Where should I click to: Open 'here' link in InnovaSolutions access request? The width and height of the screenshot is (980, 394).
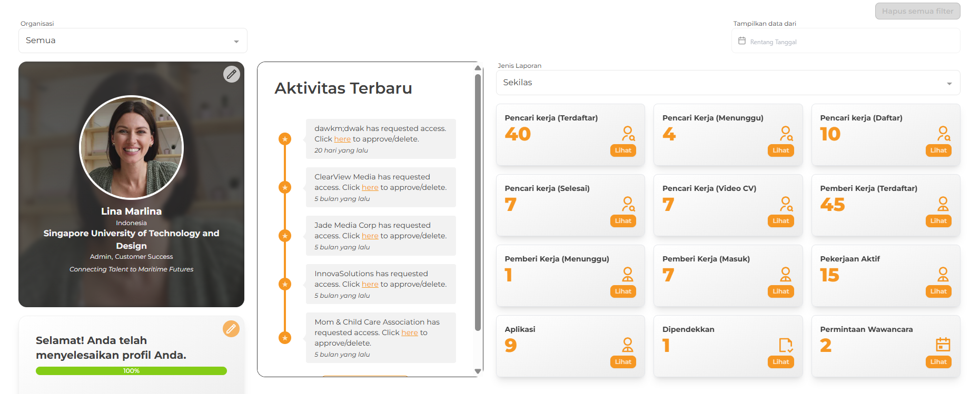(x=370, y=285)
